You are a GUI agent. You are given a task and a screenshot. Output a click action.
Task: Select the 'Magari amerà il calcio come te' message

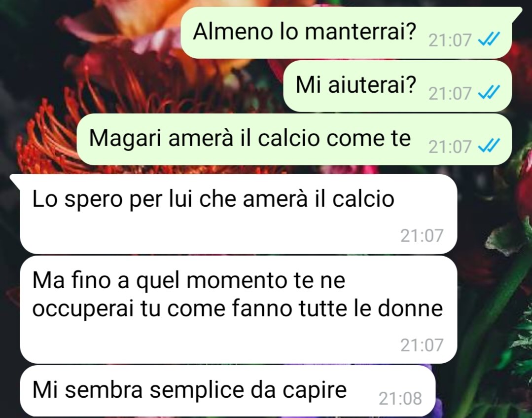(x=294, y=139)
